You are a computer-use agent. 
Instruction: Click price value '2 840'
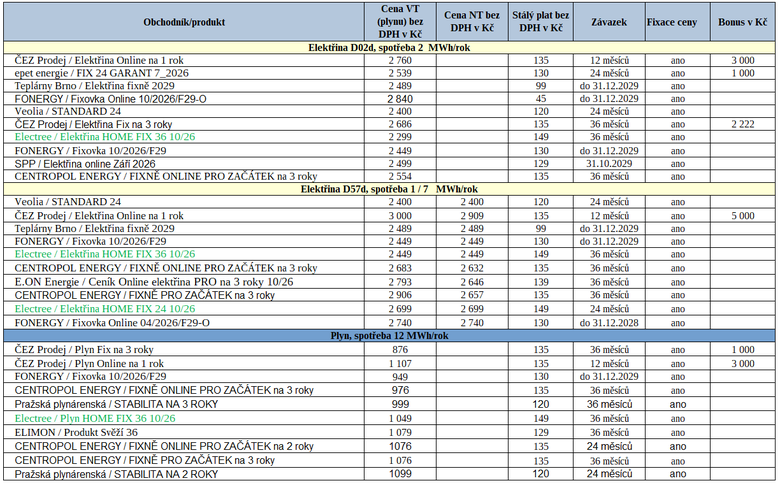(400, 99)
